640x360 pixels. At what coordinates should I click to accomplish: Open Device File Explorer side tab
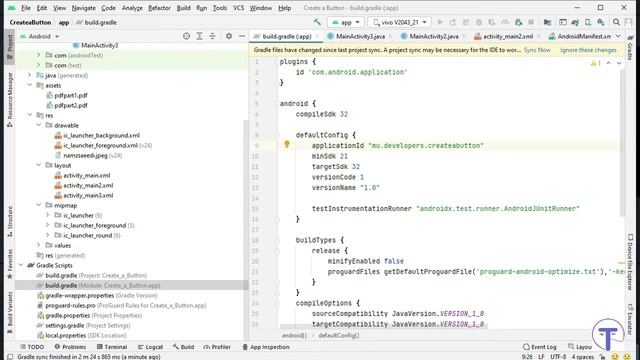630,262
